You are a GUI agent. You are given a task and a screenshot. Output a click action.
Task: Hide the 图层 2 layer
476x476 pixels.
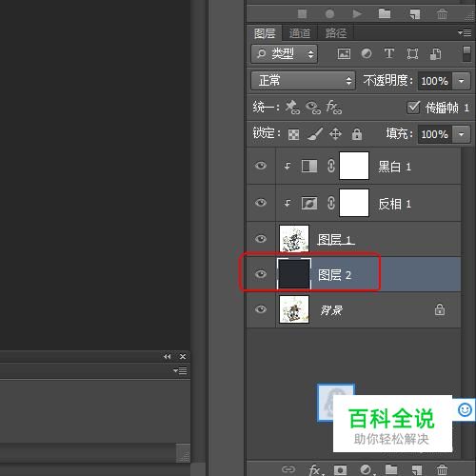[x=261, y=274]
